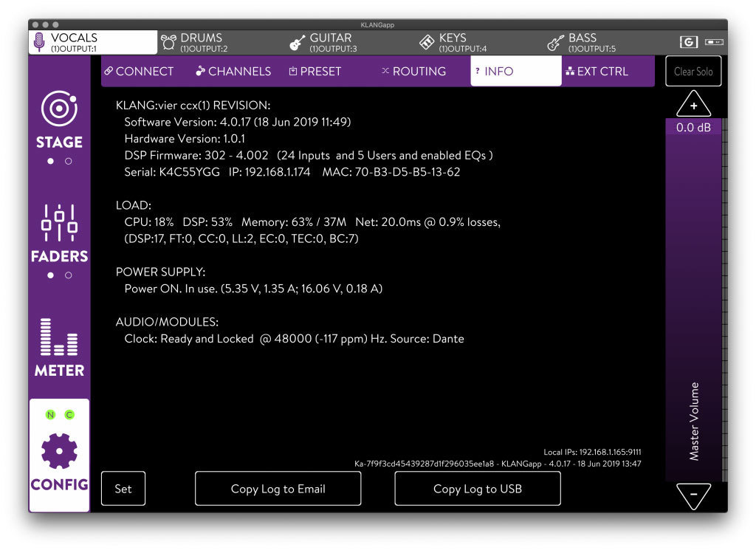Open the CONNECT tab
This screenshot has width=756, height=550.
(140, 72)
